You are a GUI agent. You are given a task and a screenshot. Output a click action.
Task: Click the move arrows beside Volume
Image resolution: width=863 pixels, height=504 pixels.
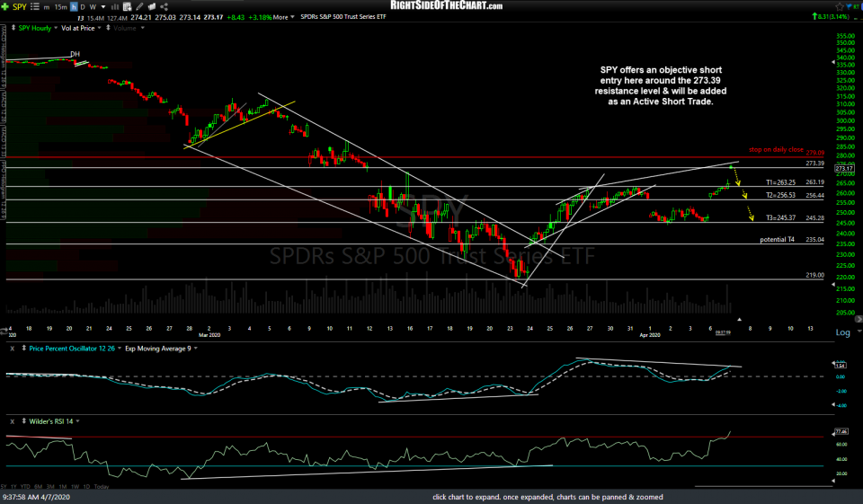(x=109, y=28)
